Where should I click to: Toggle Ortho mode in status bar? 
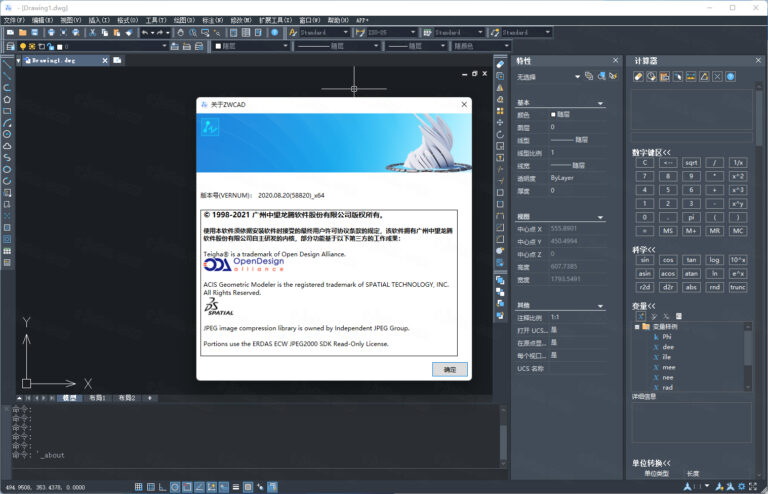[x=163, y=487]
